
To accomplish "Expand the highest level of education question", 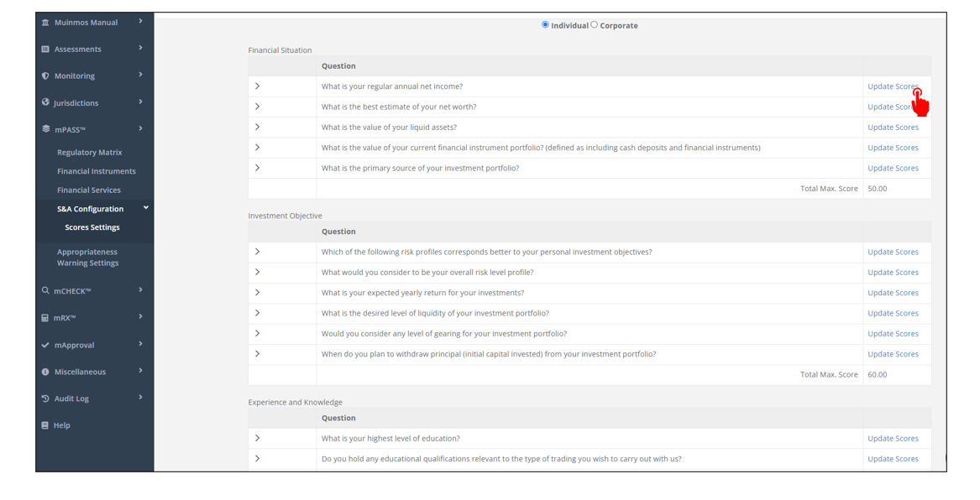I will (x=258, y=438).
